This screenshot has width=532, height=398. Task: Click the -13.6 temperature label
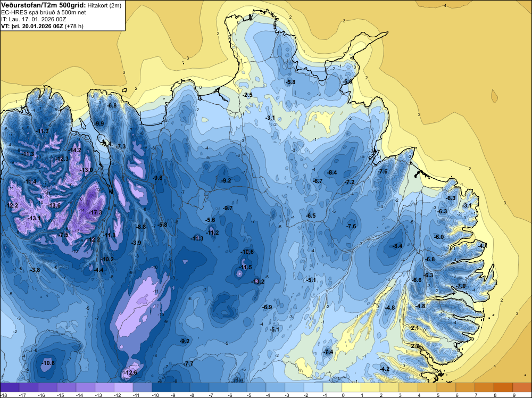click(x=54, y=205)
